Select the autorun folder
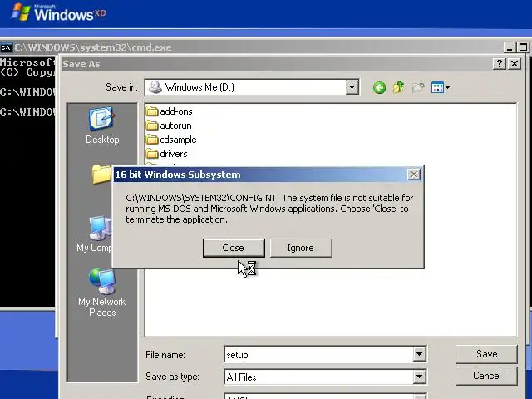Image resolution: width=532 pixels, height=399 pixels. (x=169, y=126)
